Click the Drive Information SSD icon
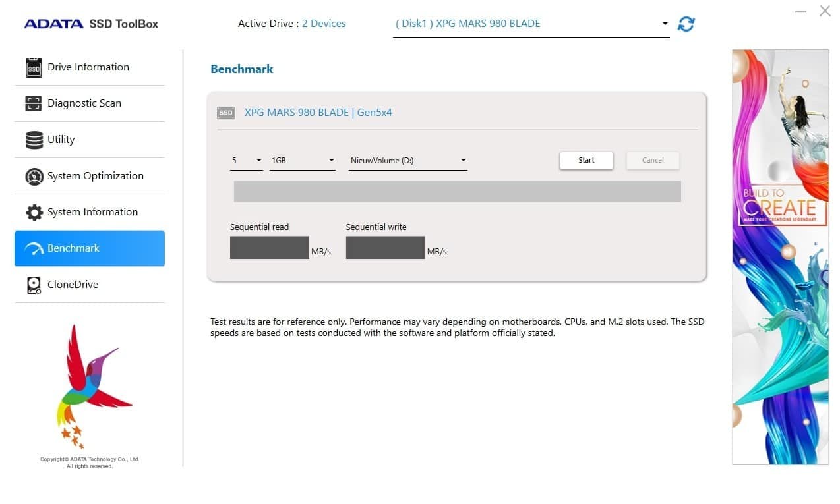840x504 pixels. tap(34, 67)
